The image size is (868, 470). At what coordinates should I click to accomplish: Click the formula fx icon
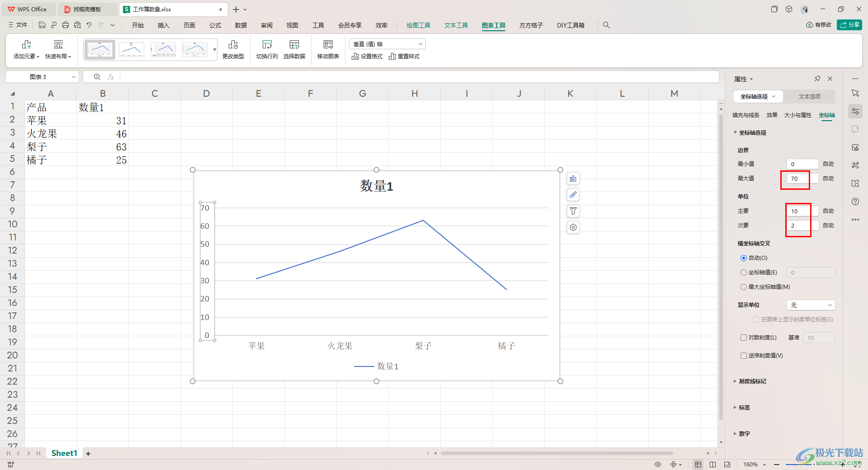pos(111,77)
